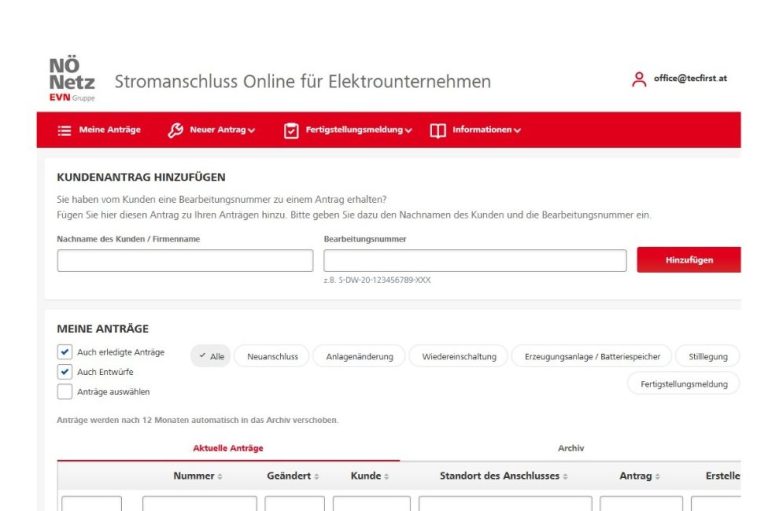Click the wrench icon for Neuer Antrag
768x511 pixels.
pyautogui.click(x=176, y=130)
